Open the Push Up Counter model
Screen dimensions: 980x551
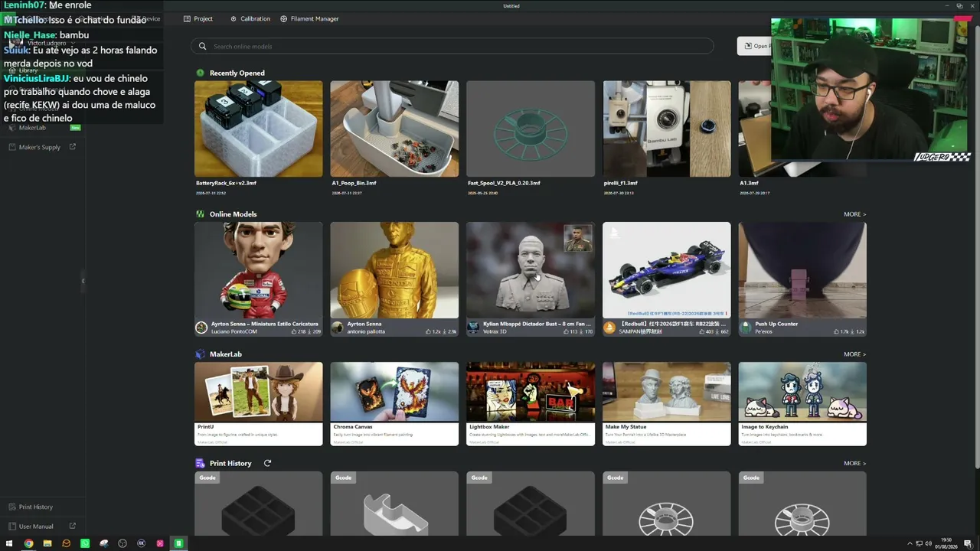[x=802, y=279]
